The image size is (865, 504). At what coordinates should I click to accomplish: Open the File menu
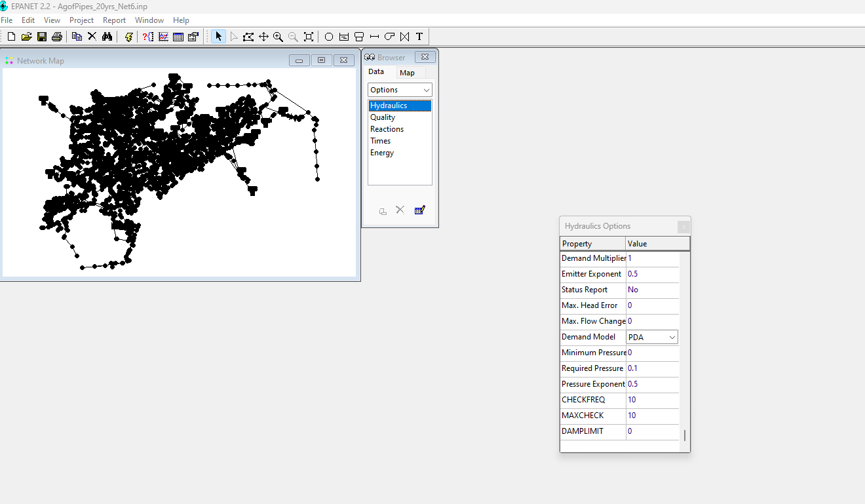pos(7,20)
